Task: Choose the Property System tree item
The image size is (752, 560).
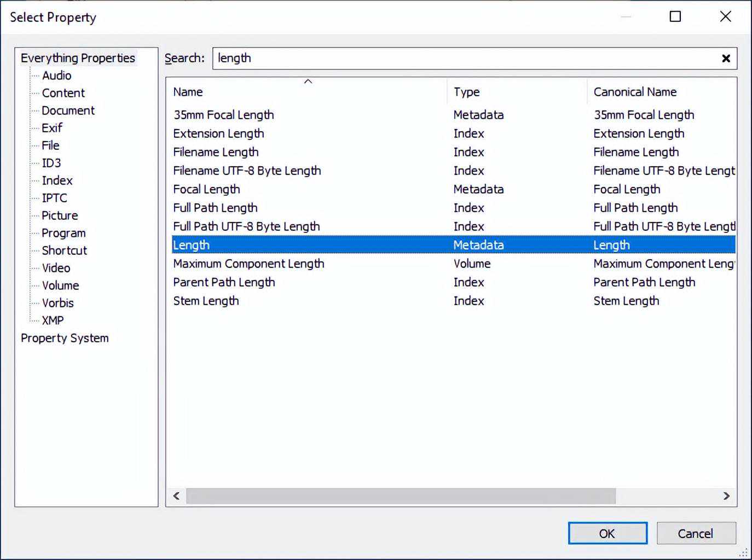Action: click(65, 338)
